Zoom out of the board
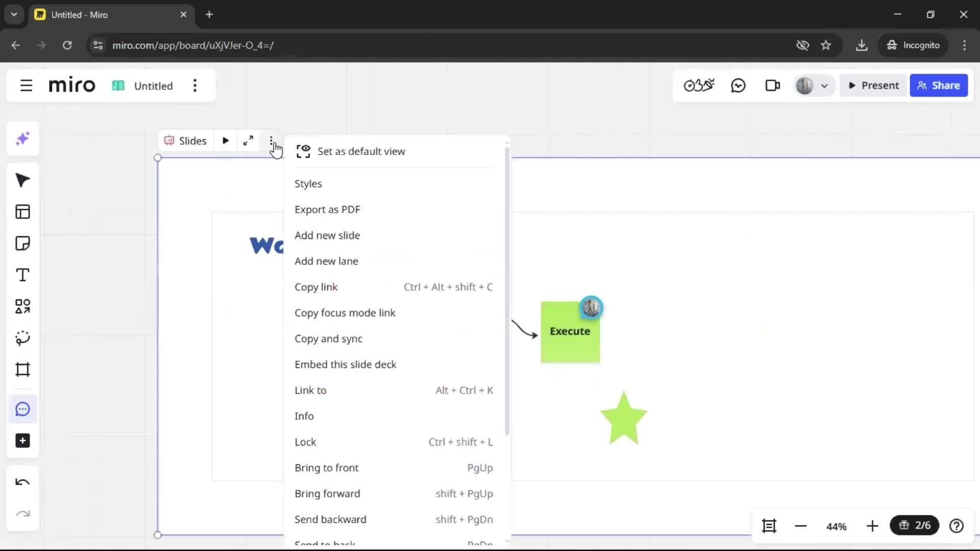The width and height of the screenshot is (980, 551). click(800, 526)
